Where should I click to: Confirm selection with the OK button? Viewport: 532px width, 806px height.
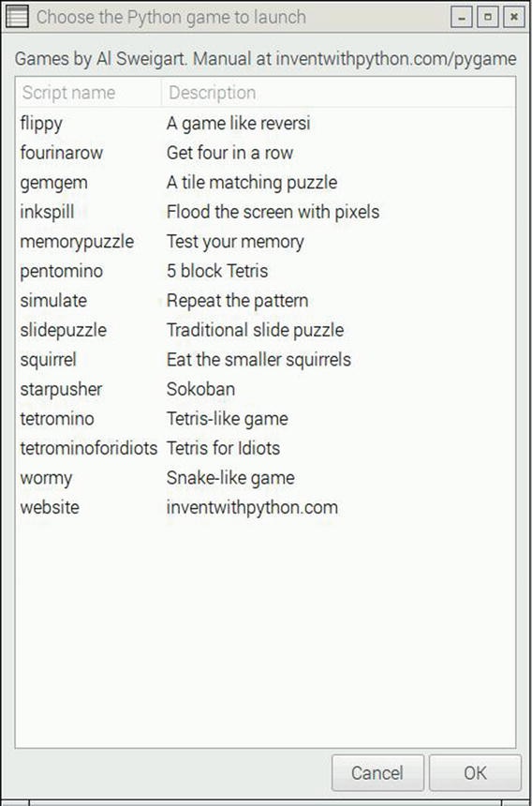click(x=475, y=772)
